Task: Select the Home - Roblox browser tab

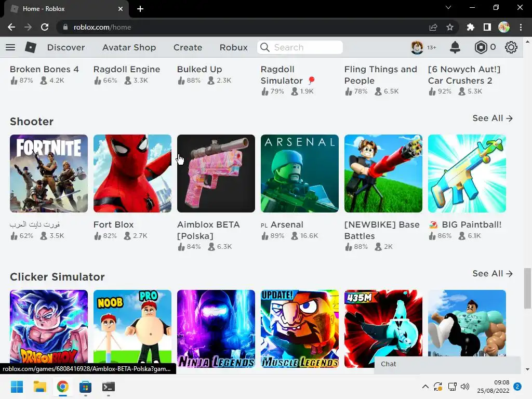Action: point(66,9)
